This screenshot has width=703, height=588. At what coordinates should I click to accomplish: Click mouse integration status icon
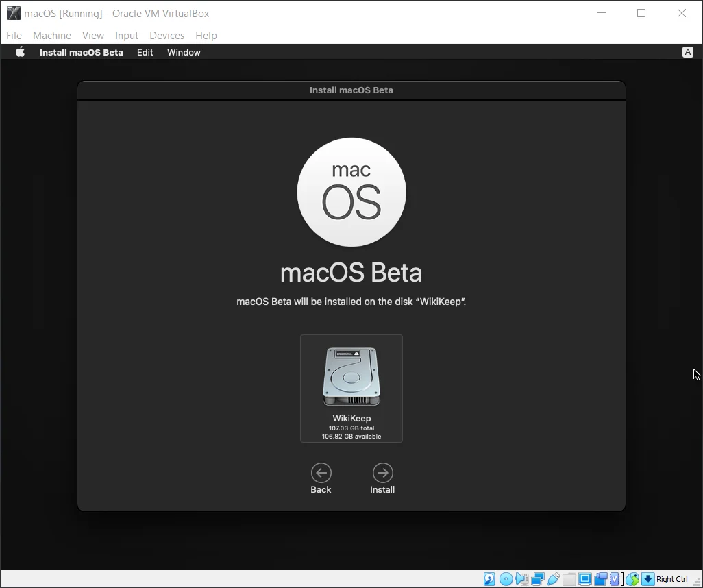pos(632,579)
